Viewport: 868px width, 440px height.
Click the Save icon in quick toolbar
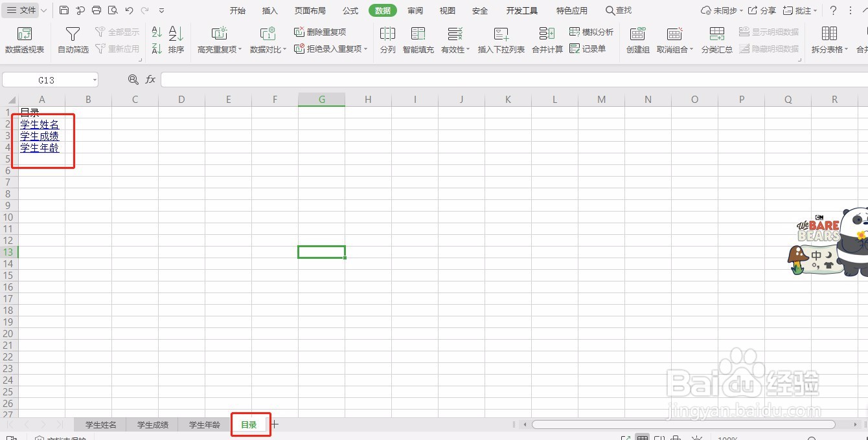pyautogui.click(x=63, y=10)
